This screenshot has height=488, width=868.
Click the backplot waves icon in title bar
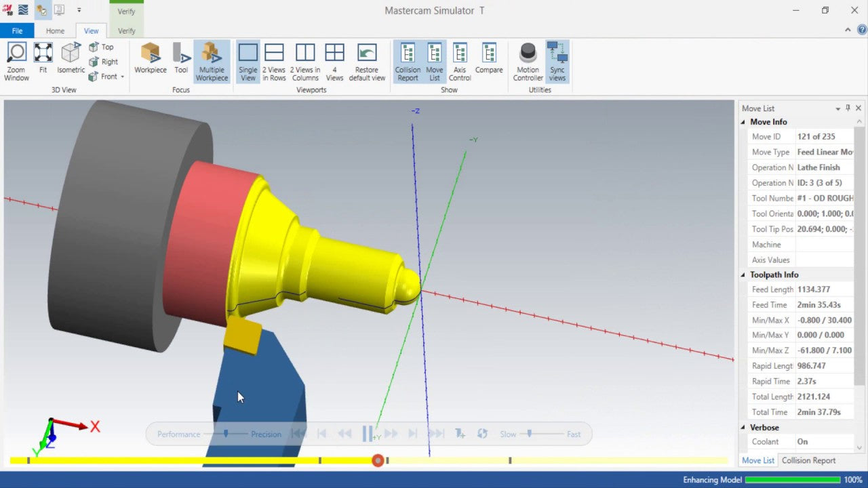(x=24, y=10)
